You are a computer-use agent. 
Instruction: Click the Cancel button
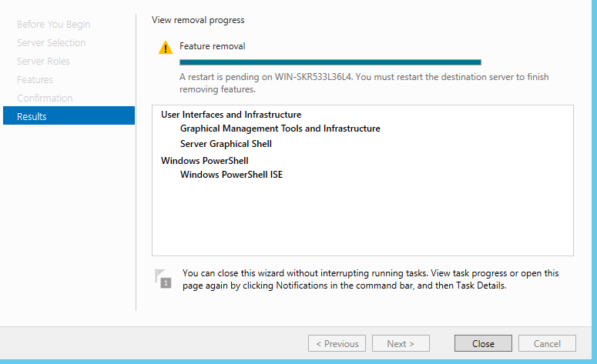[547, 343]
